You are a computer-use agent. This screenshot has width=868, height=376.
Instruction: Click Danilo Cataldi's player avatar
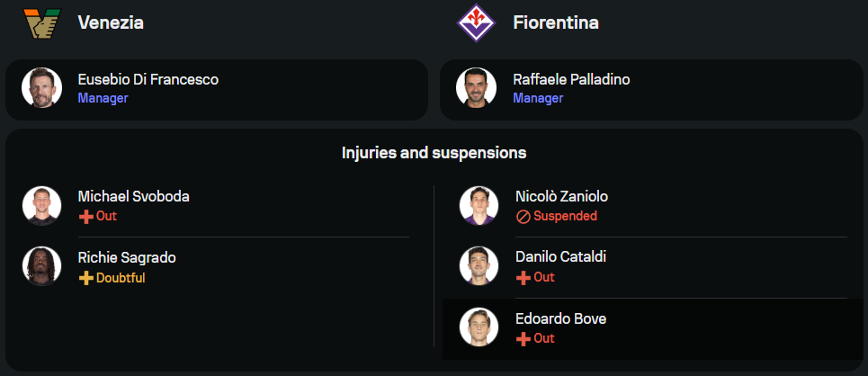pyautogui.click(x=479, y=266)
